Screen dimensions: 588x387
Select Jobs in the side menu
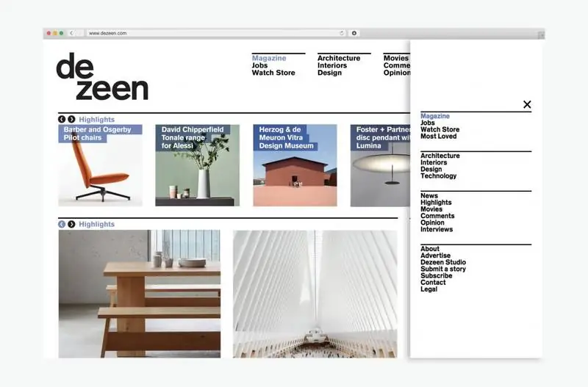point(428,123)
